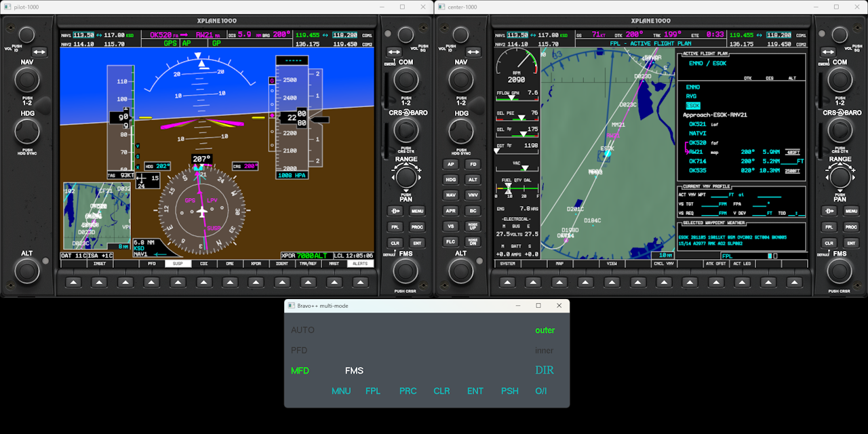Click the NAV frequency swap arrow on the PFD
Viewport: 868px width, 434px height.
point(39,52)
